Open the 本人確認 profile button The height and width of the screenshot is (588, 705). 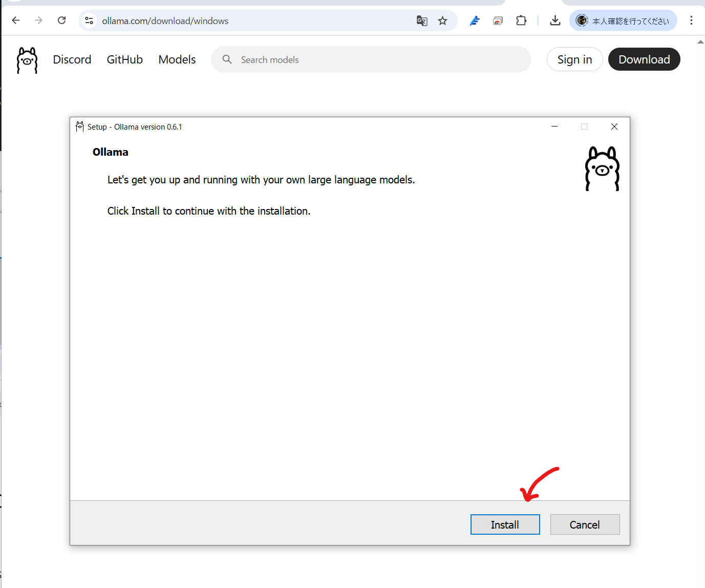[x=623, y=20]
